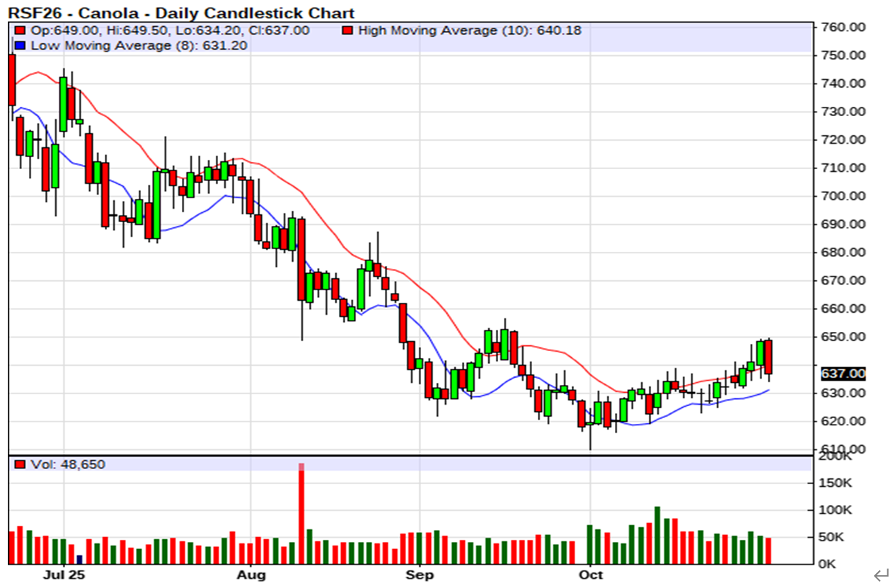
Task: Click the paragraph return arrow icon
Action: click(880, 575)
